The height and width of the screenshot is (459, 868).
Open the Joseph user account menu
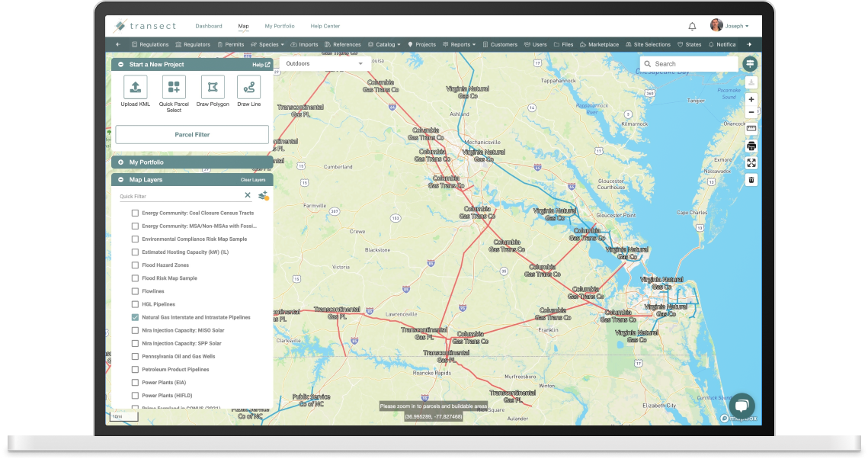coord(737,26)
